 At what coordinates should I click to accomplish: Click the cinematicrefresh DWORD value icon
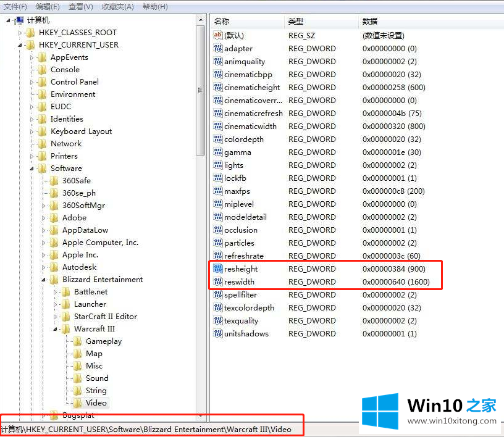coord(218,113)
